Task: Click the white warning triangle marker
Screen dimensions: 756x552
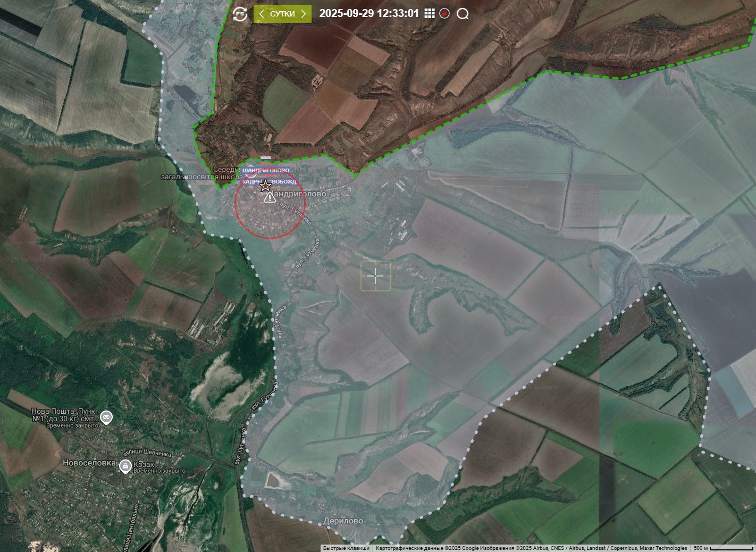Action: tap(270, 197)
